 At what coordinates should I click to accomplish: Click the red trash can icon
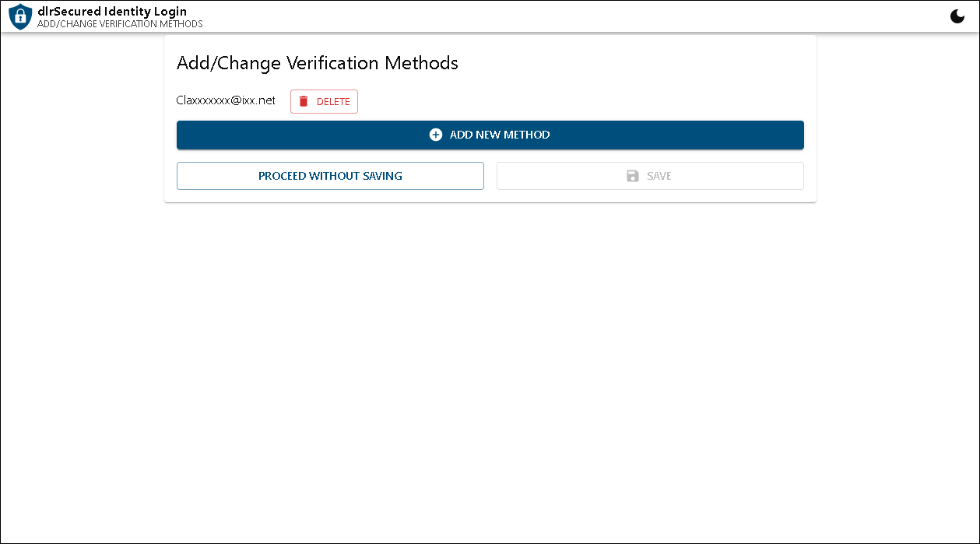click(x=304, y=101)
